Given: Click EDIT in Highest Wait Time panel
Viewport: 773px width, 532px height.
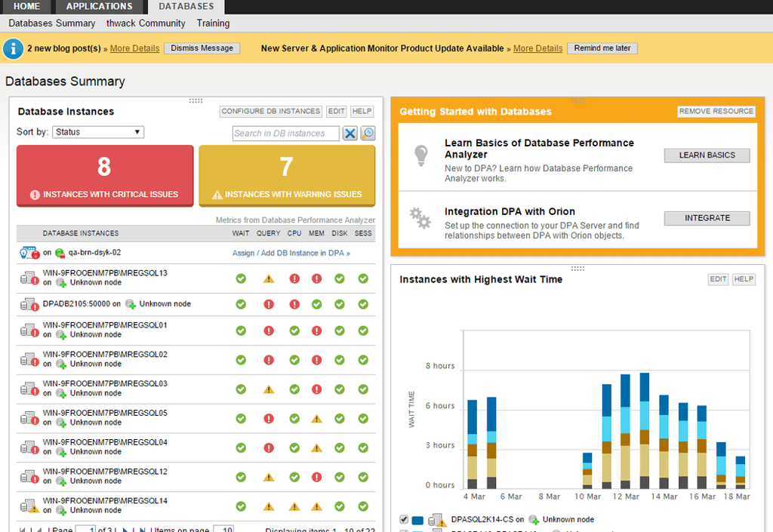Looking at the screenshot, I should coord(719,279).
